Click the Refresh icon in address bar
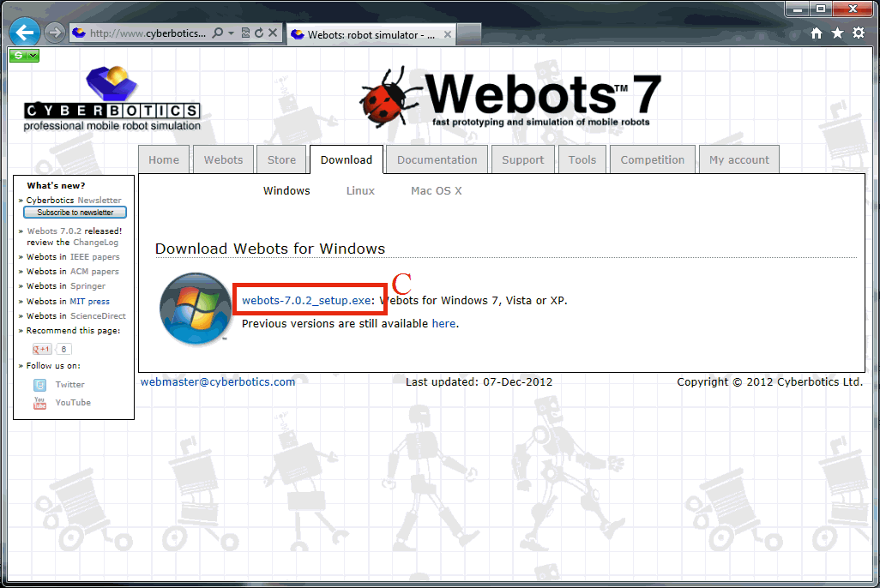 [x=259, y=33]
